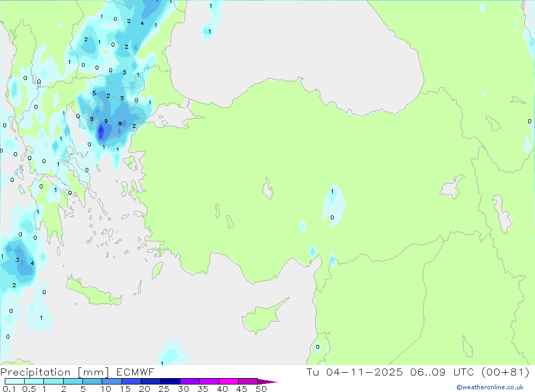Click the '40' legend tick label
Viewport: 535px width, 392px height.
pyautogui.click(x=222, y=389)
